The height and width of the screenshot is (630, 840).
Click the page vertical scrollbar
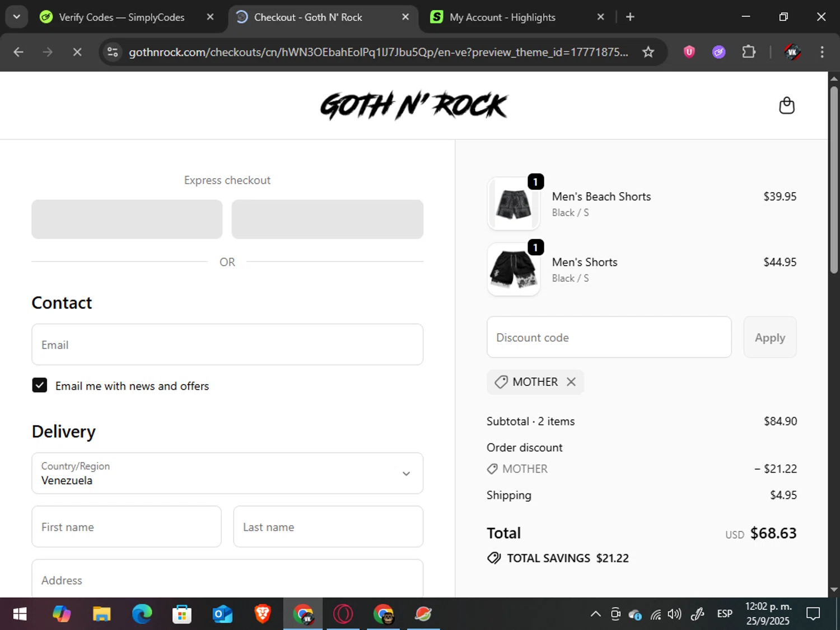[x=834, y=179]
